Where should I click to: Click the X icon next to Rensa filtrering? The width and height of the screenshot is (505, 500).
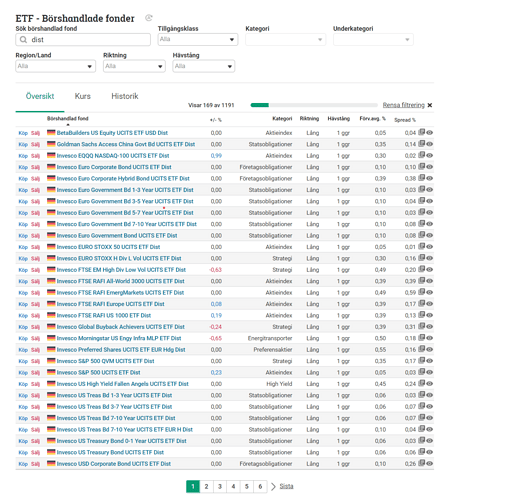(430, 105)
